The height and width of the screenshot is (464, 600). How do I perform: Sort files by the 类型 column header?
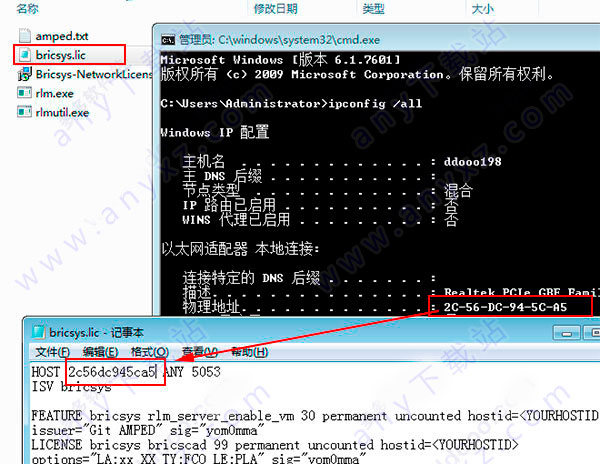(373, 8)
